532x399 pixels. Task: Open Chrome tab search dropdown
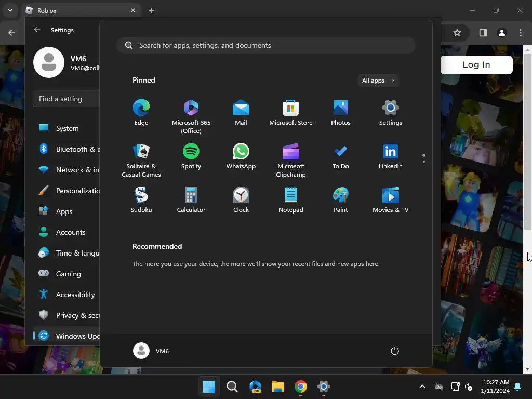(10, 10)
